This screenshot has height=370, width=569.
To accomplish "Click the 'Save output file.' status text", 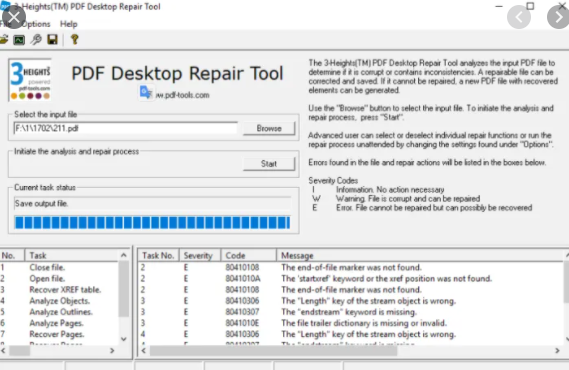I will pyautogui.click(x=41, y=204).
